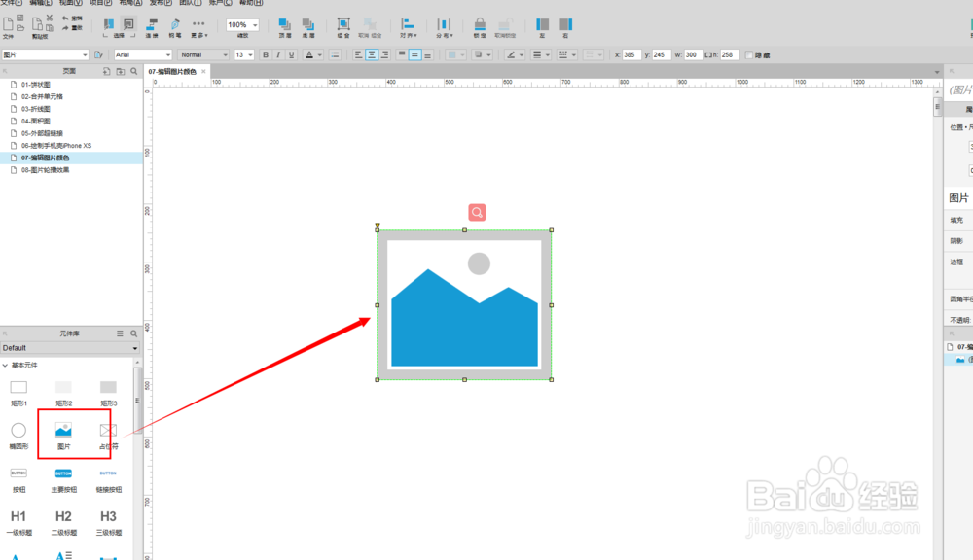
Task: Lock the selected widget
Action: [x=480, y=27]
